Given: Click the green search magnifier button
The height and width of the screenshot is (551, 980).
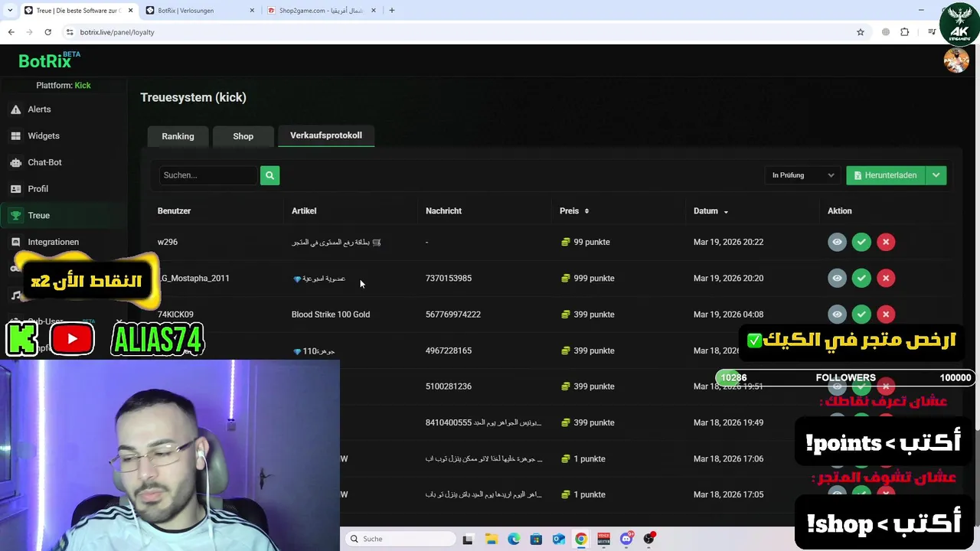Looking at the screenshot, I should pos(269,175).
